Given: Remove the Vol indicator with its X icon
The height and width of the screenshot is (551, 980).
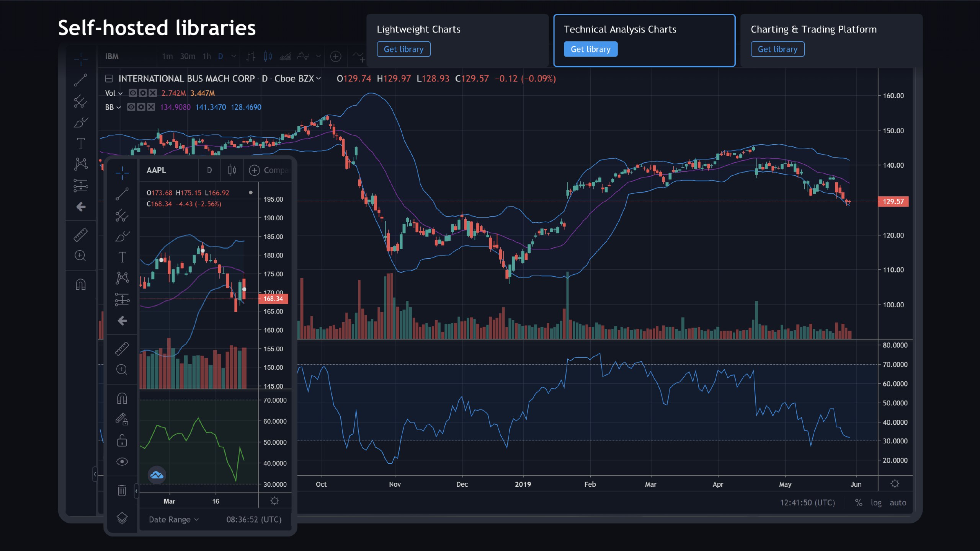Looking at the screenshot, I should pyautogui.click(x=153, y=93).
